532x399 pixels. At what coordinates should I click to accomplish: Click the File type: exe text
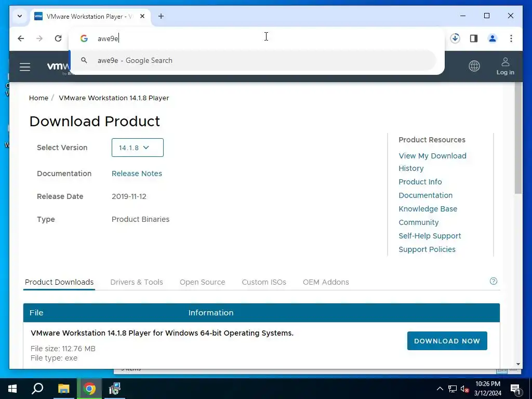tap(54, 358)
